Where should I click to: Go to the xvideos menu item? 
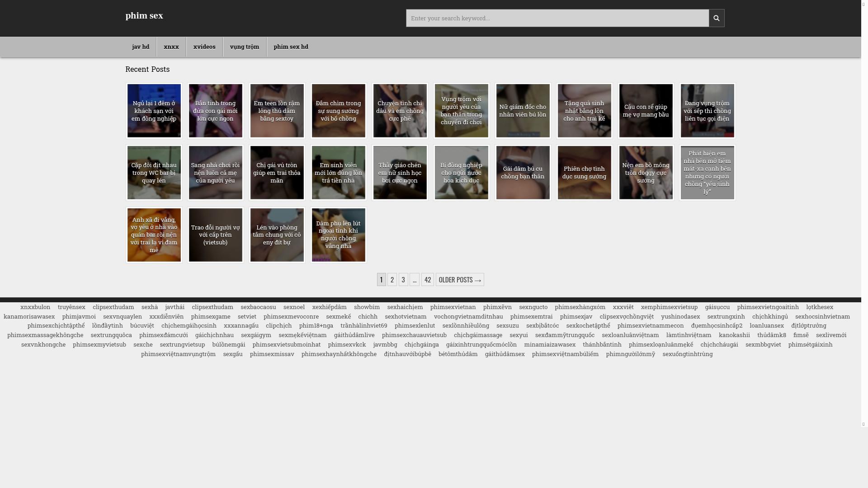coord(204,47)
